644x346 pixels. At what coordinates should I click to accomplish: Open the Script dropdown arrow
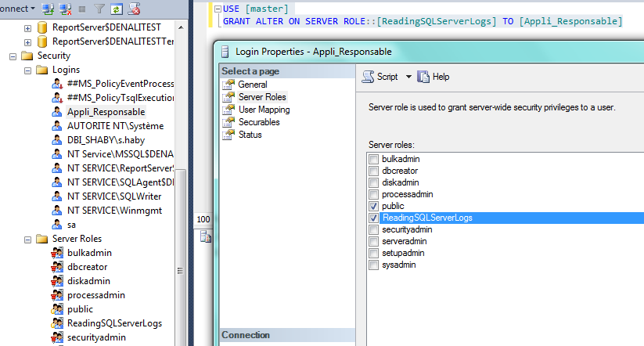408,77
